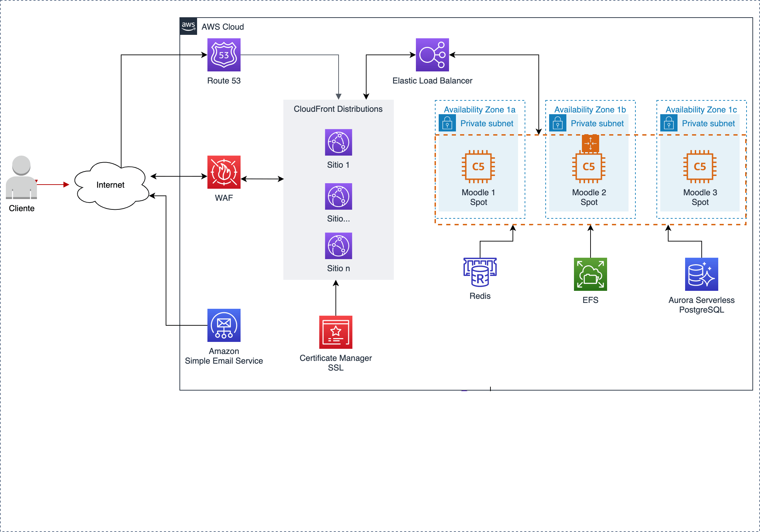This screenshot has height=532, width=760.
Task: Click the Moodle 3 Spot C5 instance
Action: coord(700,167)
